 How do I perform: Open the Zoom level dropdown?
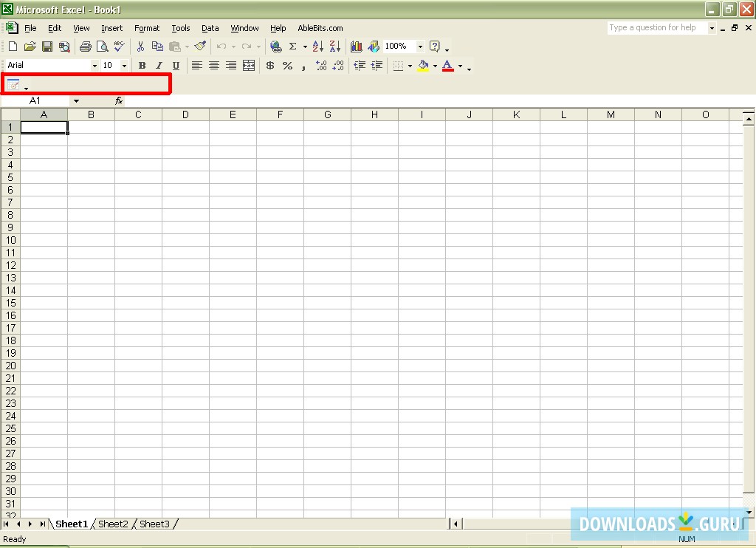coord(419,46)
